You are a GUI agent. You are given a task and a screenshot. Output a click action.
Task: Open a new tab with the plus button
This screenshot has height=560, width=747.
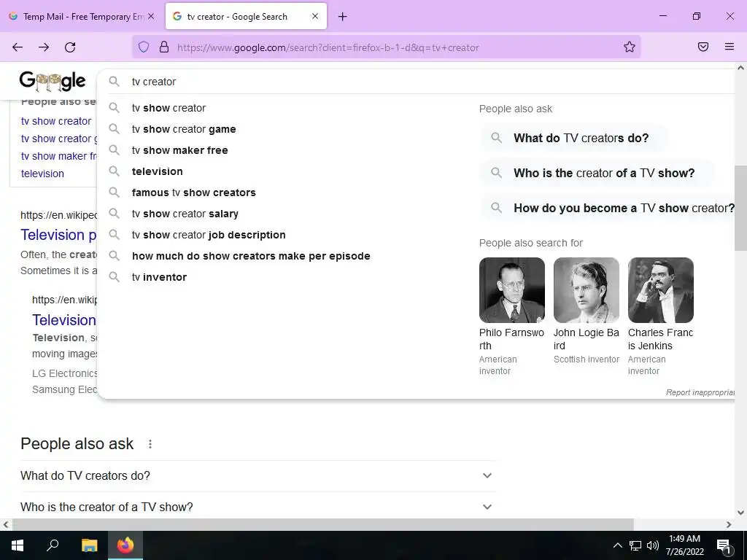coord(342,17)
